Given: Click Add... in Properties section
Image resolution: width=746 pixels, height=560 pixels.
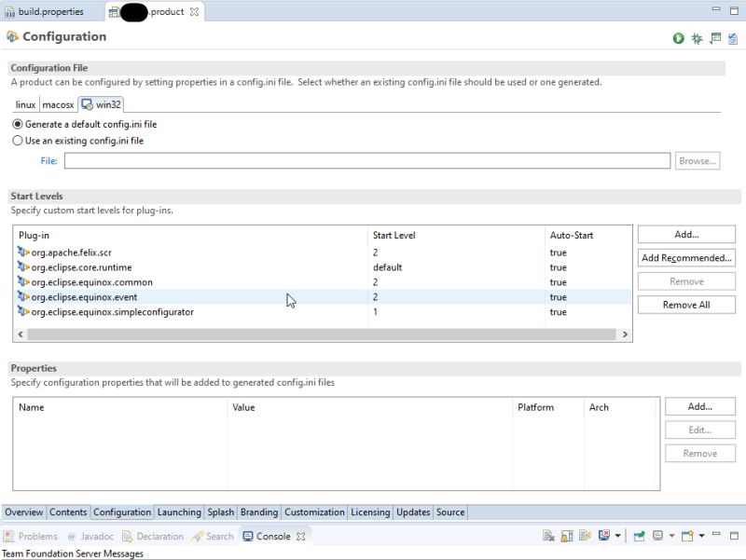Looking at the screenshot, I should (x=700, y=406).
